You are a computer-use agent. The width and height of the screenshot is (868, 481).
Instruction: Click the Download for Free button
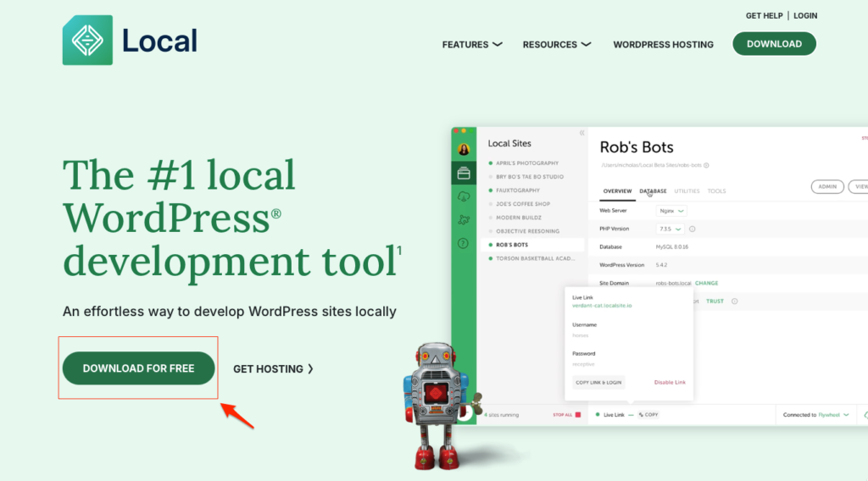(138, 368)
